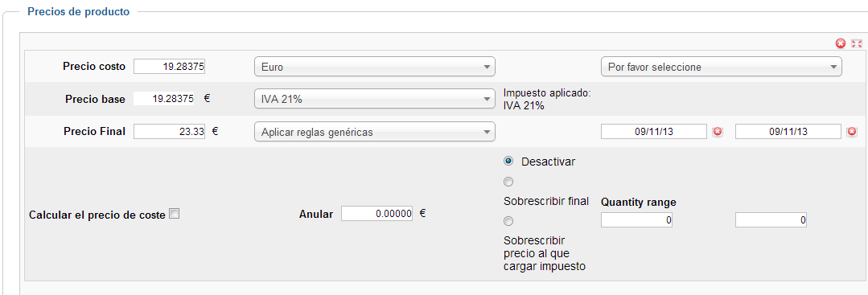This screenshot has width=868, height=295.
Task: Choose Sobrescribir precio al que cargar impuesto
Action: [508, 221]
